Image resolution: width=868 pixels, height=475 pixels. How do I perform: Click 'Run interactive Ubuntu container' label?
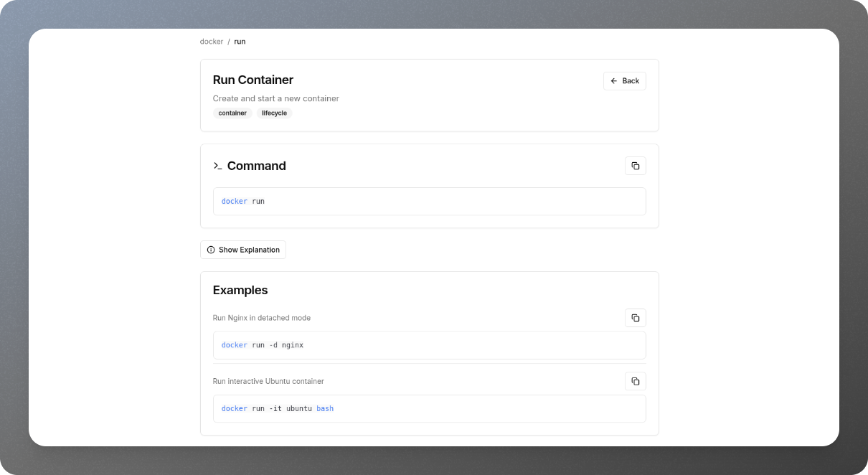point(268,381)
